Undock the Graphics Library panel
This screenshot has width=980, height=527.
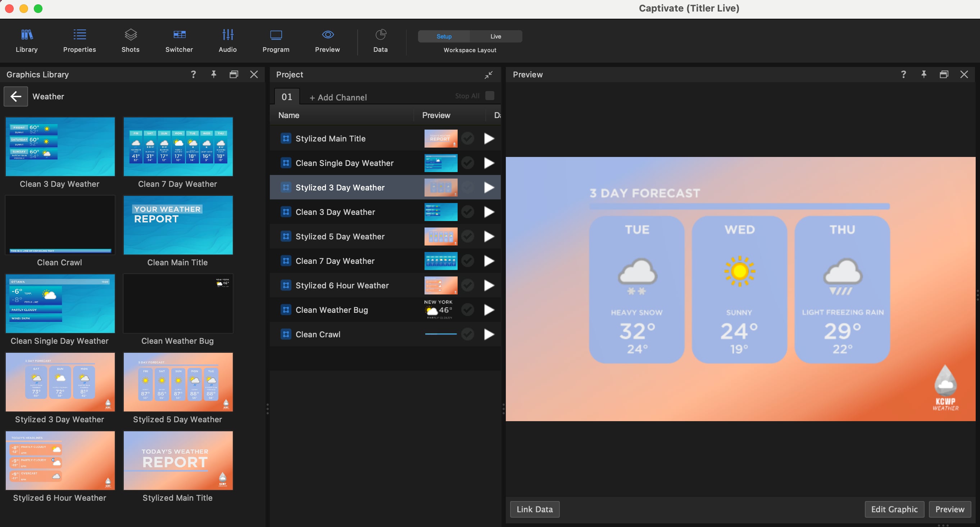233,74
